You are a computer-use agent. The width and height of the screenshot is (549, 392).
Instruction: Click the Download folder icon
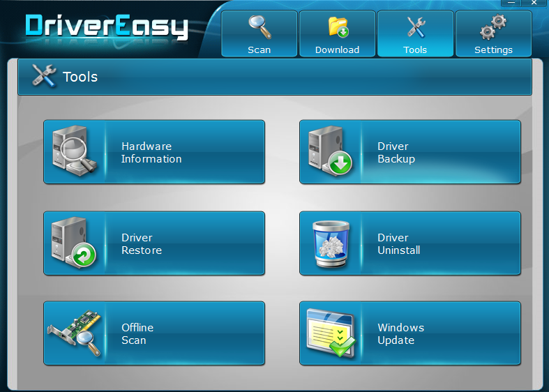click(338, 27)
